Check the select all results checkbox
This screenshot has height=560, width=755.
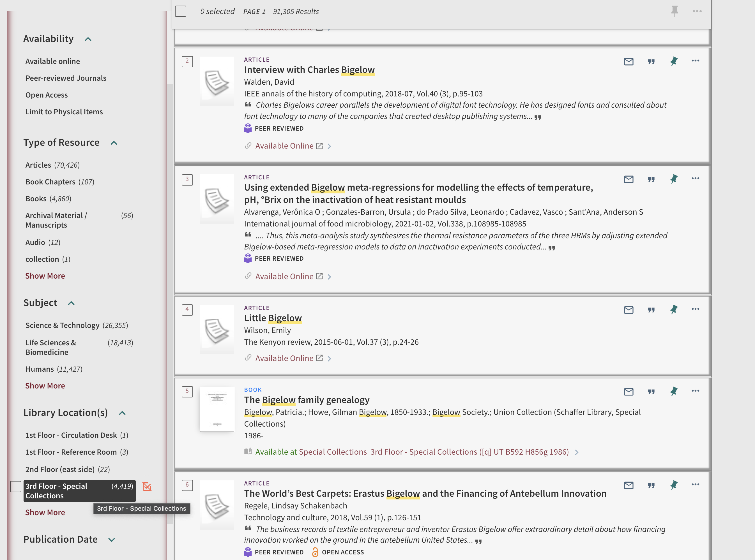point(180,11)
